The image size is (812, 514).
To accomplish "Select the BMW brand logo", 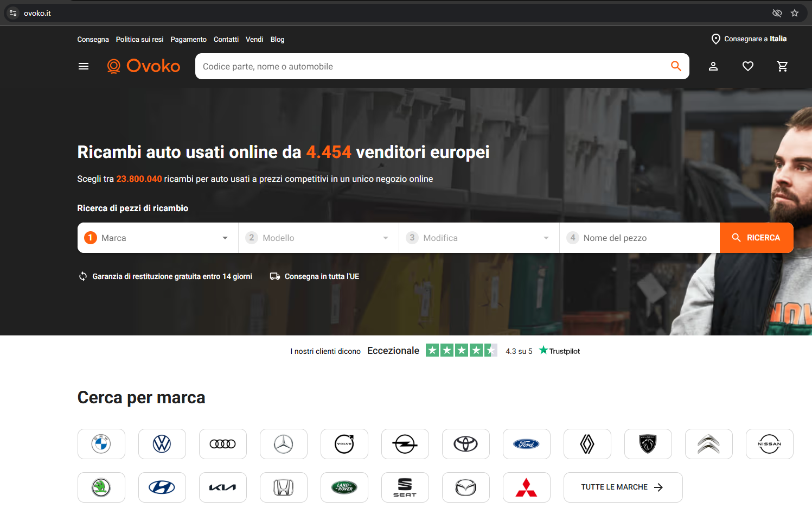I will [101, 444].
